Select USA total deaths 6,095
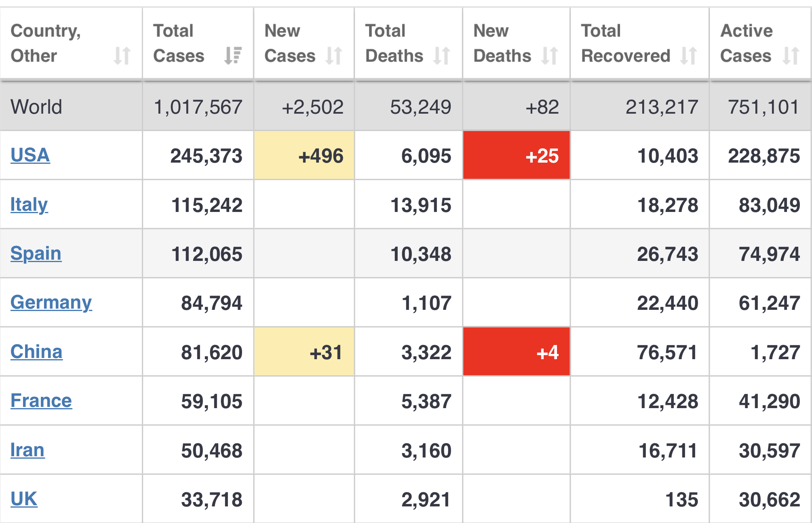812x523 pixels. click(x=426, y=156)
